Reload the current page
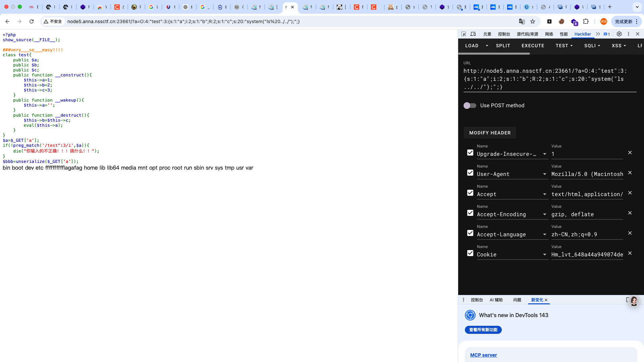 pyautogui.click(x=32, y=21)
